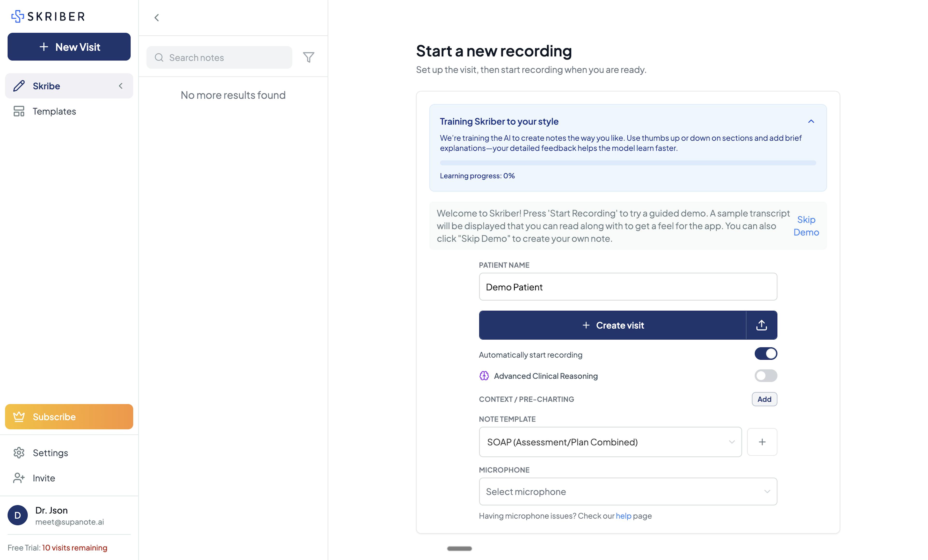Image resolution: width=928 pixels, height=560 pixels.
Task: Click the Subscribe button
Action: [69, 416]
